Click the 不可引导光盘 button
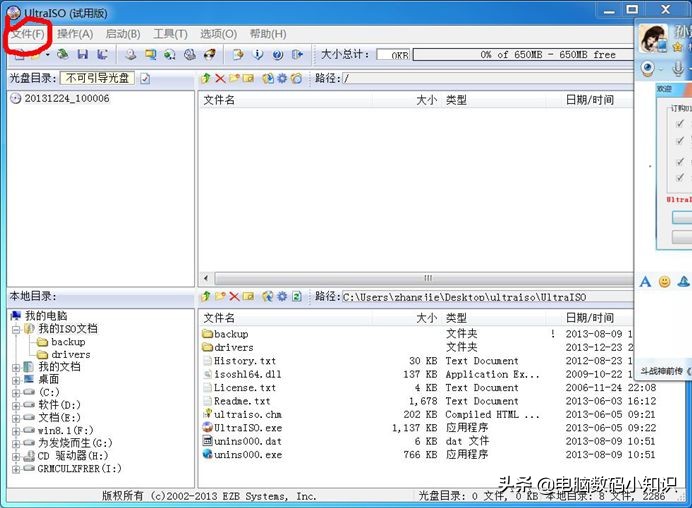This screenshot has width=692, height=508. (x=97, y=78)
